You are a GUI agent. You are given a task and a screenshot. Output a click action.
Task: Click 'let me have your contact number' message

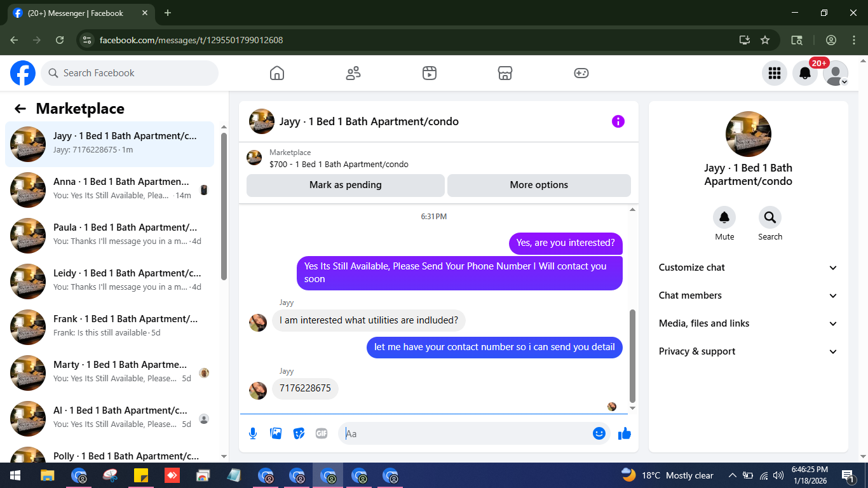[494, 347]
